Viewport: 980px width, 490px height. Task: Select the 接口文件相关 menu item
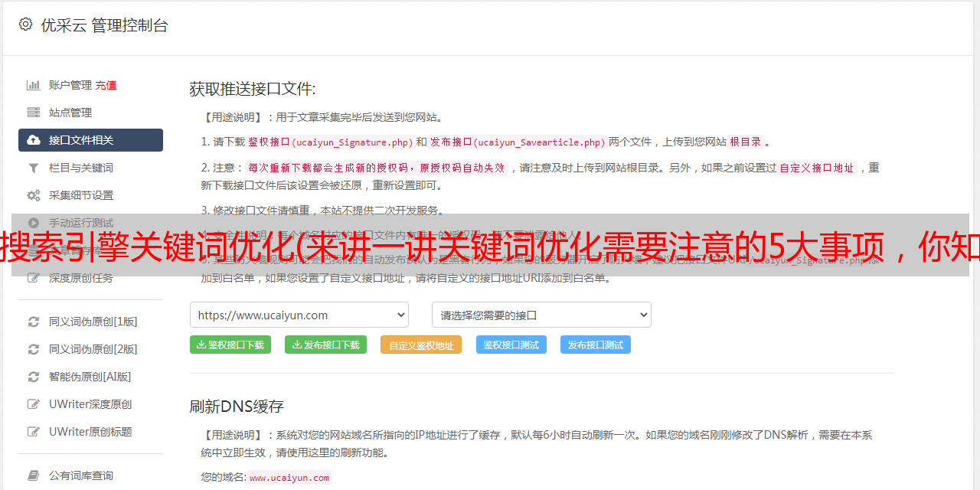coord(90,140)
